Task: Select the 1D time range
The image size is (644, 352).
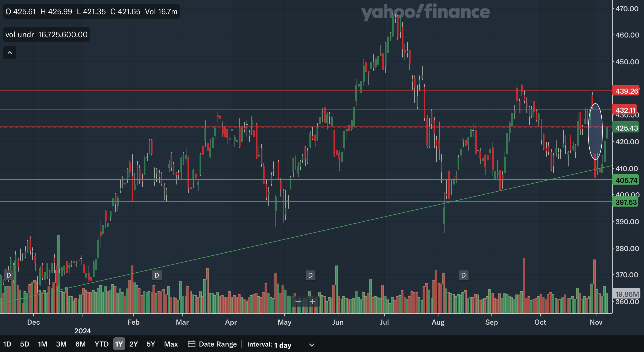Action: point(7,344)
